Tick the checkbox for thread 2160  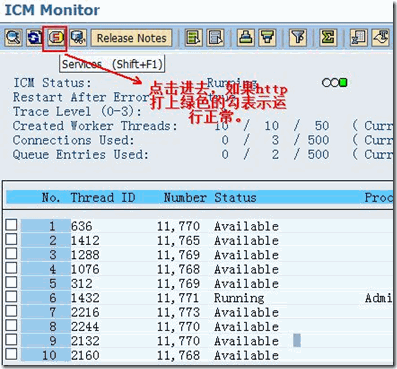[11, 354]
